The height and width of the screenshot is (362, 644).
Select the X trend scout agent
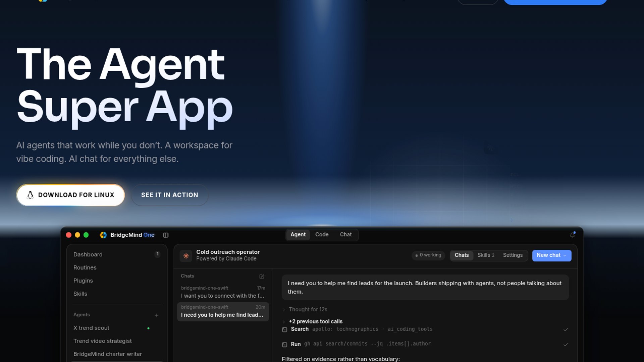coord(117,328)
